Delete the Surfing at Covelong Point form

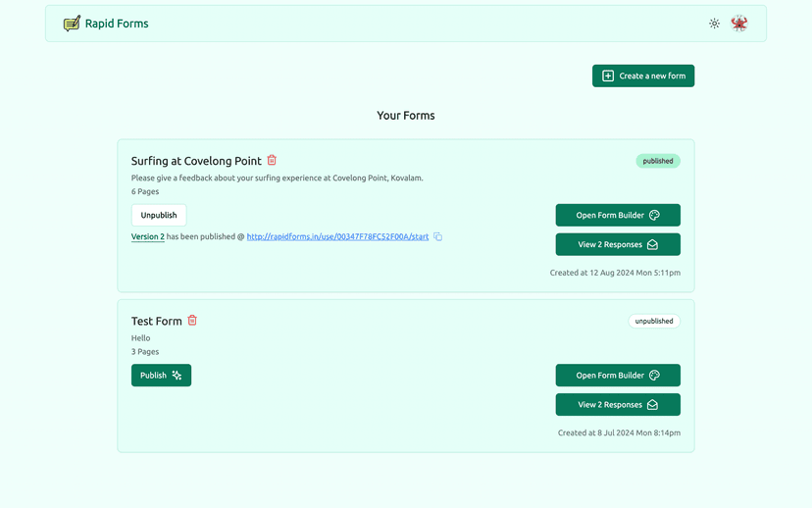[x=272, y=160]
